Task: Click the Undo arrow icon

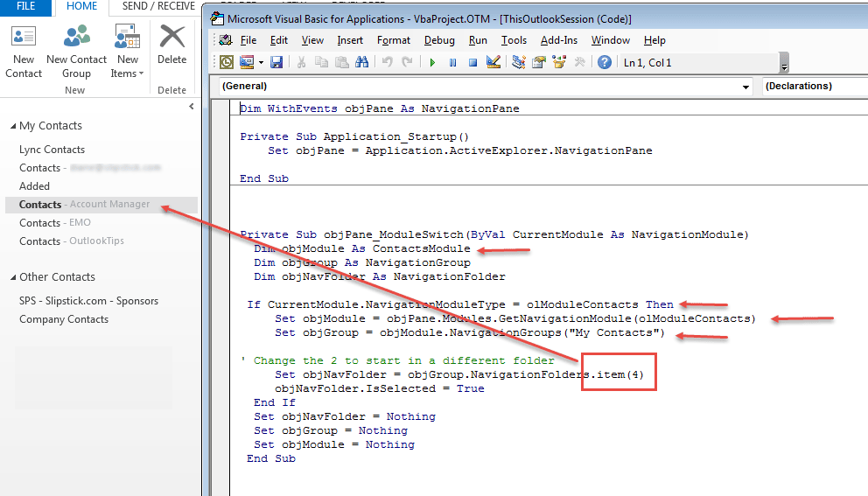Action: click(387, 62)
